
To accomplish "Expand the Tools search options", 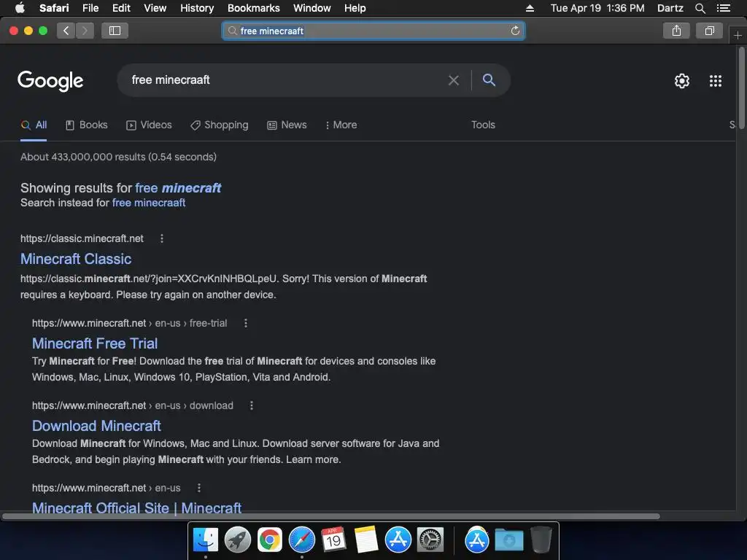I will coord(483,125).
